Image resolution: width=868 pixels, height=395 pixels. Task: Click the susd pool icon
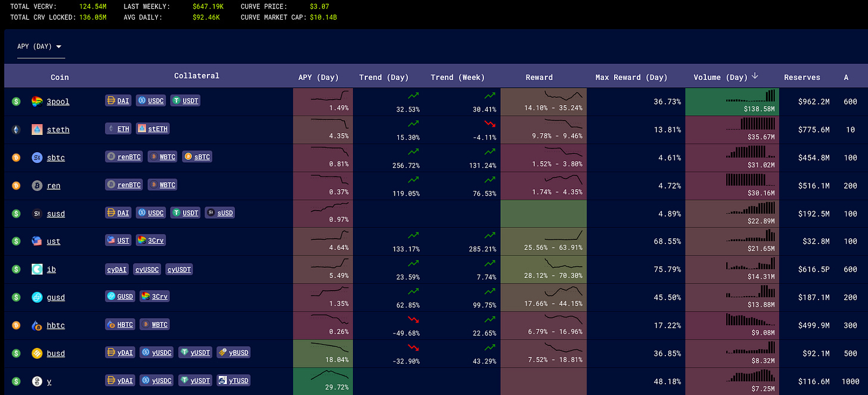37,214
